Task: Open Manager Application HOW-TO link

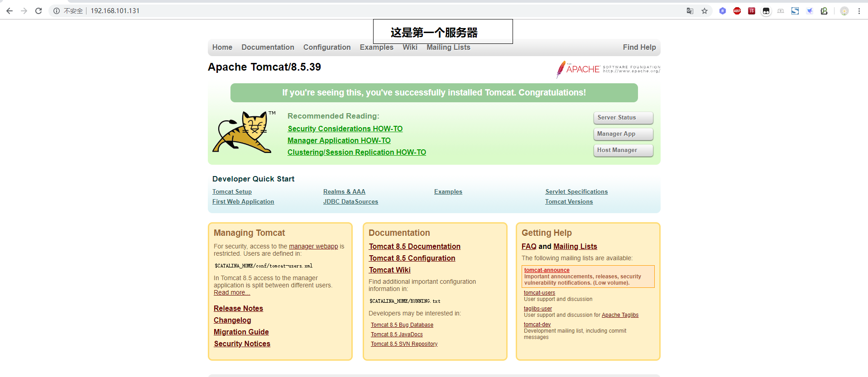Action: tap(339, 140)
